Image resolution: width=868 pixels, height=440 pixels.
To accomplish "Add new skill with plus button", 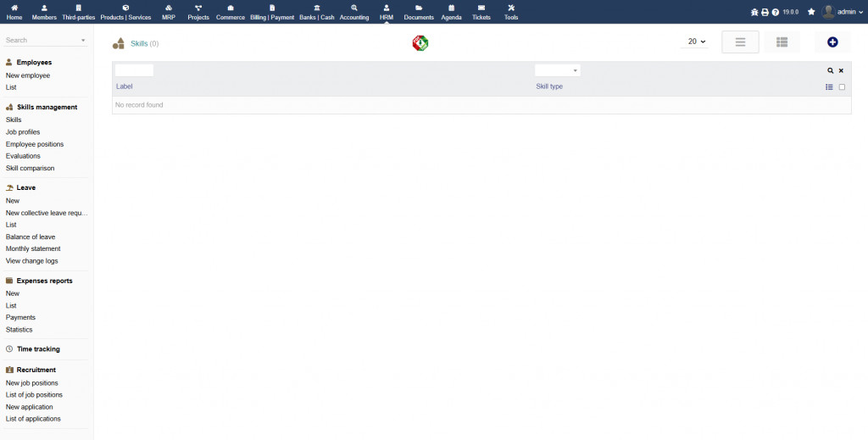I will (832, 42).
